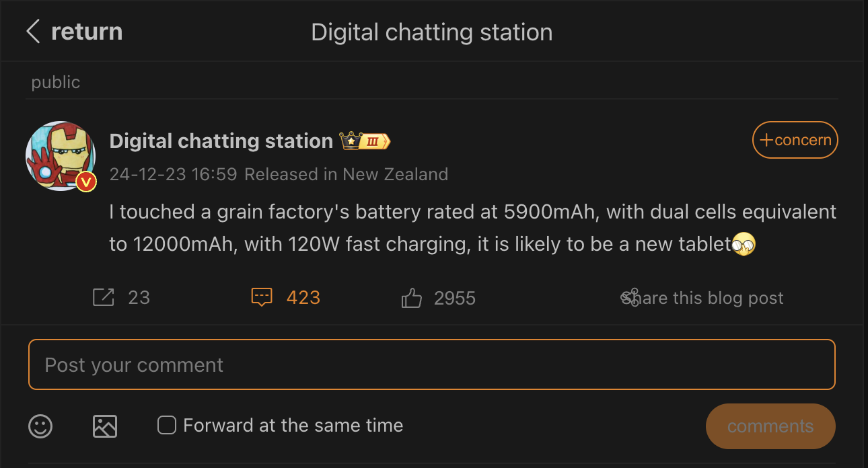
Task: Submit with the comments button
Action: pyautogui.click(x=770, y=426)
